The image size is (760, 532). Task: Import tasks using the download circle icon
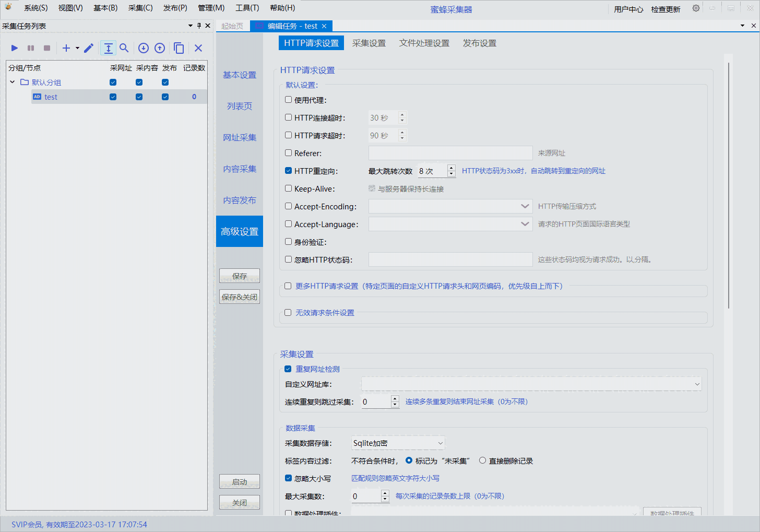143,48
